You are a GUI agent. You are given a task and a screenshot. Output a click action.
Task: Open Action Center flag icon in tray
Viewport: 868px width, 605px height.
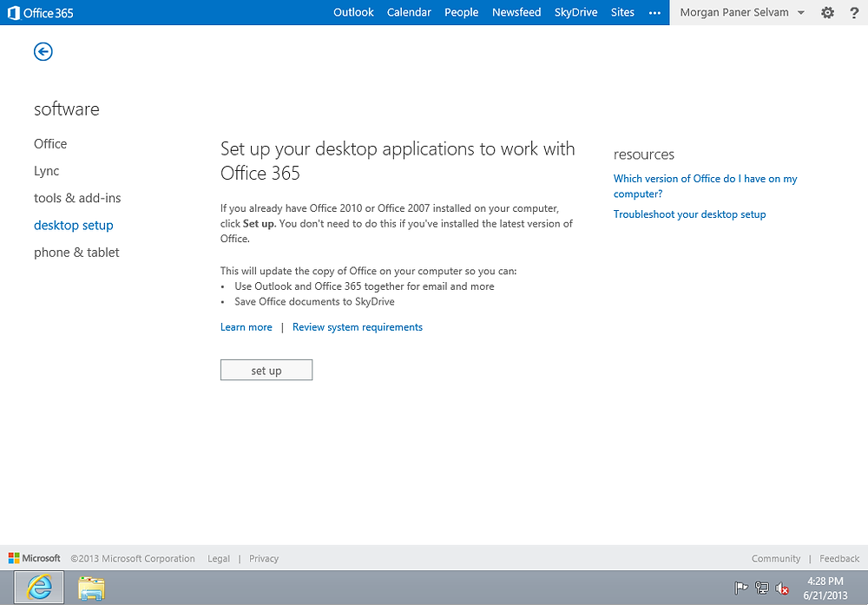click(740, 588)
